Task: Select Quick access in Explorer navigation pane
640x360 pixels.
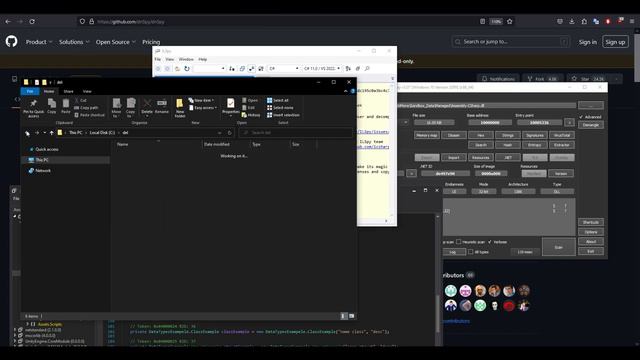Action: (43, 149)
